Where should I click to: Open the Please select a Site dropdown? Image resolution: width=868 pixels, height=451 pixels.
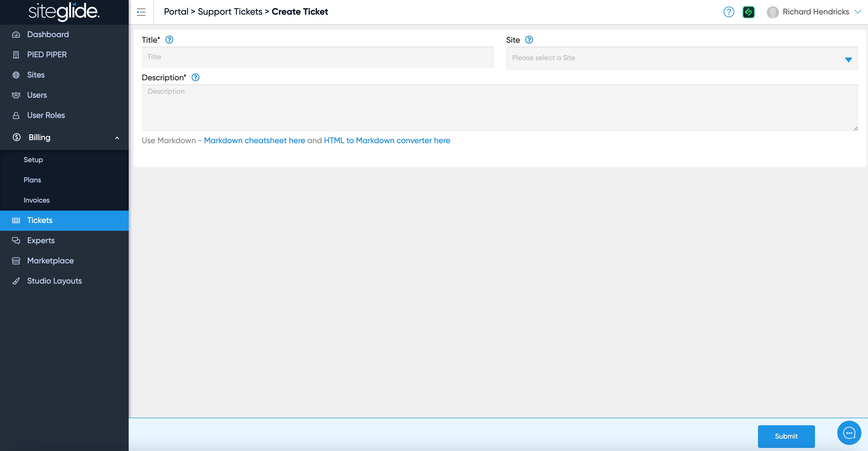click(682, 58)
